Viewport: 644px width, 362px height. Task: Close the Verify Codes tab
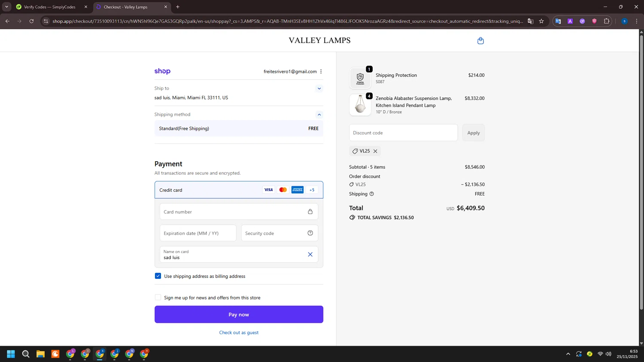tap(85, 7)
